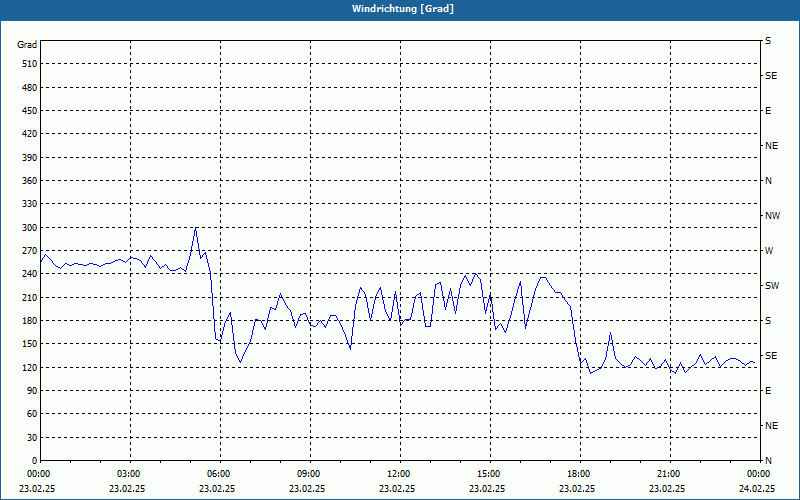Click the 23.02.25 date under 18:00

[x=578, y=489]
